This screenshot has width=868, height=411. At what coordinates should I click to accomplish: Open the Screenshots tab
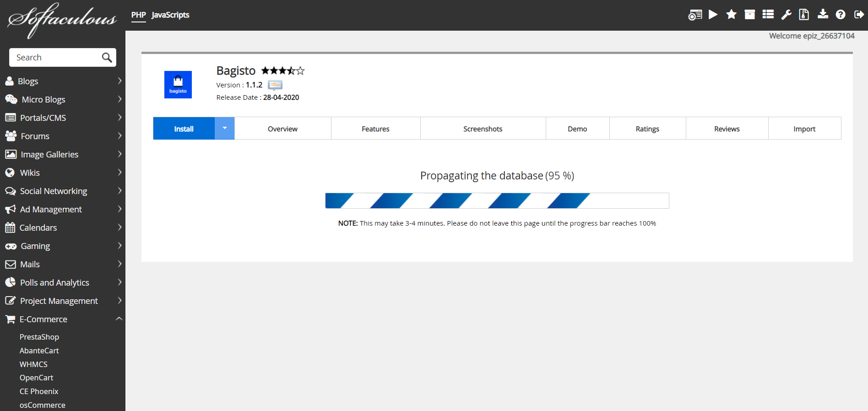coord(483,129)
